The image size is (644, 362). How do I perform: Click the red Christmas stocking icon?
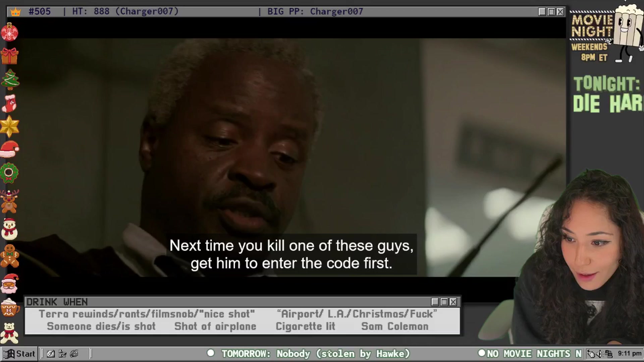click(x=9, y=103)
